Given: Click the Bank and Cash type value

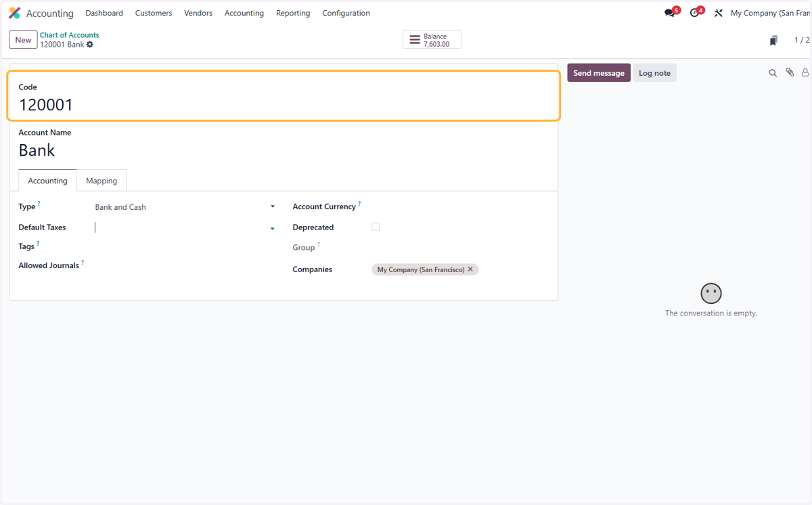Looking at the screenshot, I should pyautogui.click(x=120, y=207).
